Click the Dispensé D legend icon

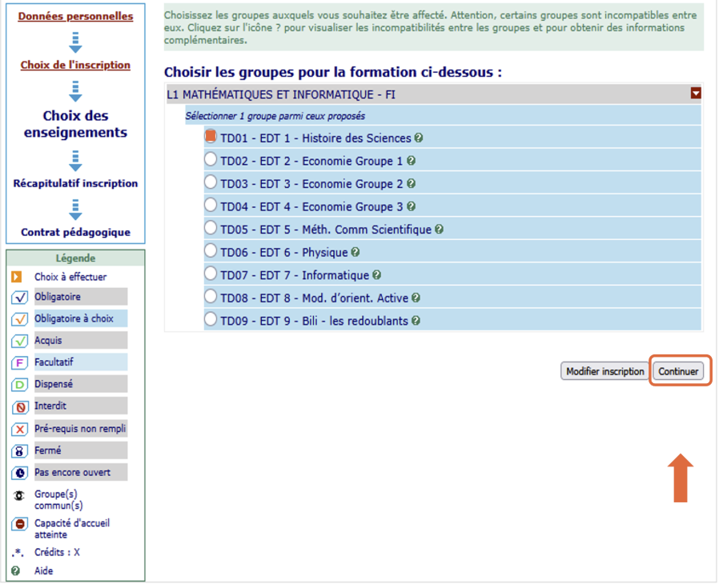coord(20,385)
